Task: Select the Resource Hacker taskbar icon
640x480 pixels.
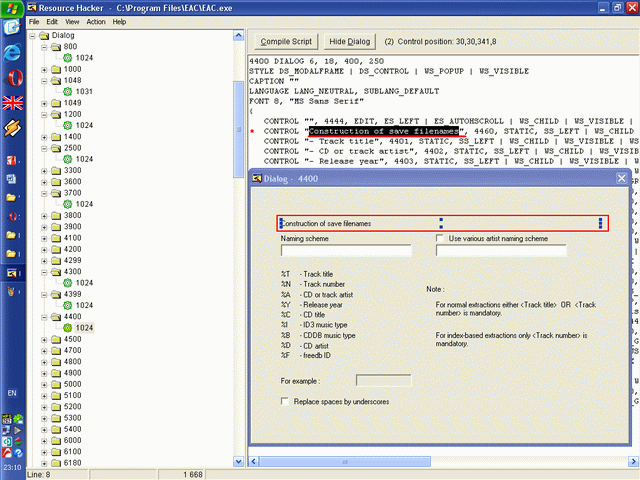Action: tap(12, 273)
